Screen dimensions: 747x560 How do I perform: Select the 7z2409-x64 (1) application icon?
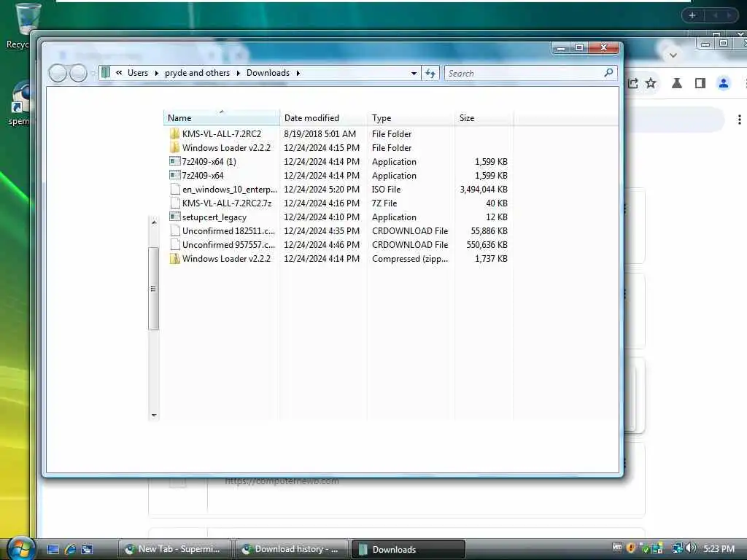pyautogui.click(x=175, y=161)
